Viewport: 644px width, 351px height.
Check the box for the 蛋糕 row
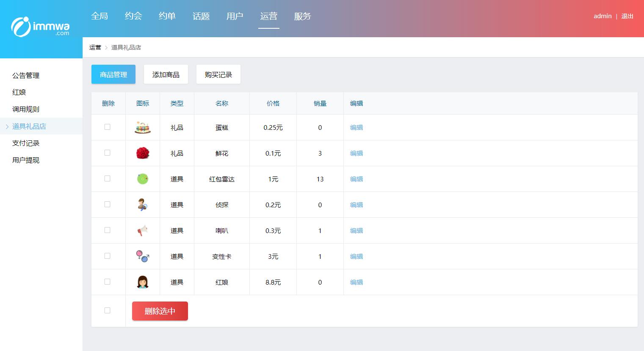(x=108, y=127)
